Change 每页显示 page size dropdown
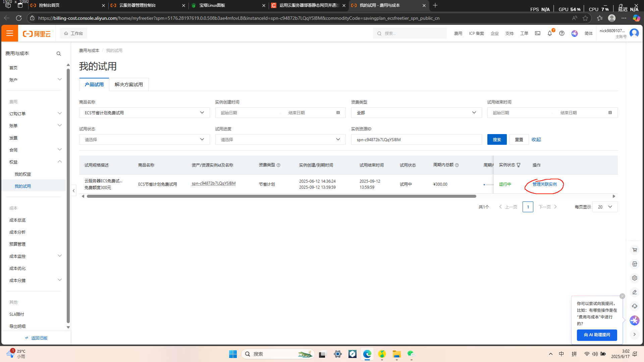The height and width of the screenshot is (362, 644). pyautogui.click(x=605, y=207)
